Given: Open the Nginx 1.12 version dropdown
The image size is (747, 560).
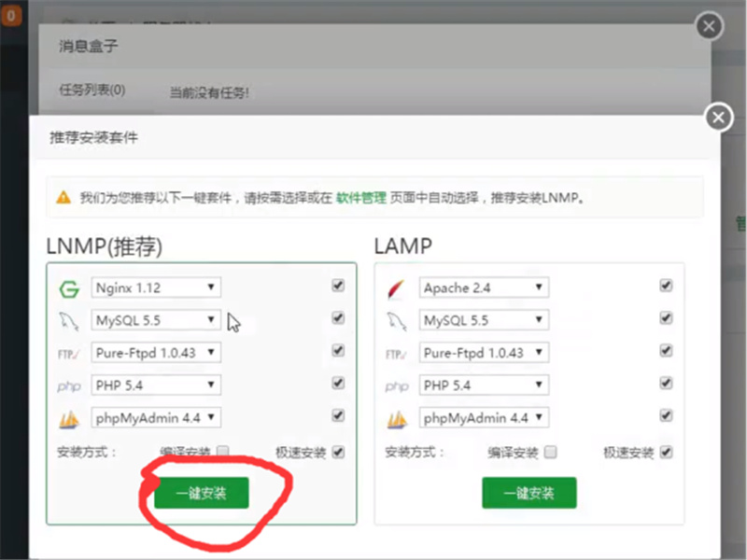Looking at the screenshot, I should [x=156, y=287].
